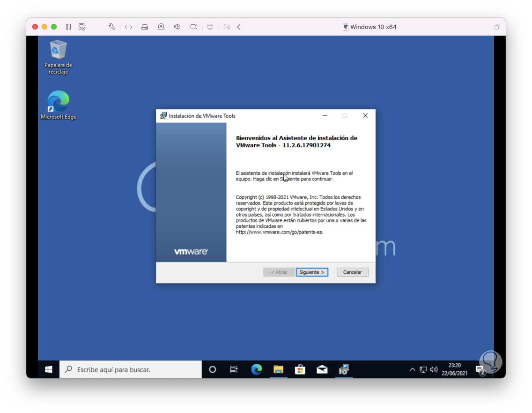Open the Papelera de reciclaje desktop icon

(58, 57)
